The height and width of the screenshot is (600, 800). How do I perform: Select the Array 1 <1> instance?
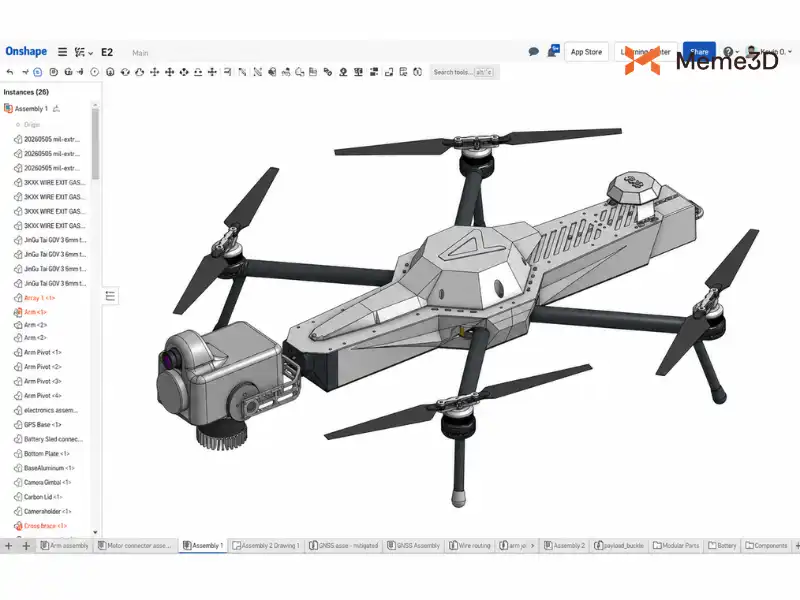click(39, 298)
